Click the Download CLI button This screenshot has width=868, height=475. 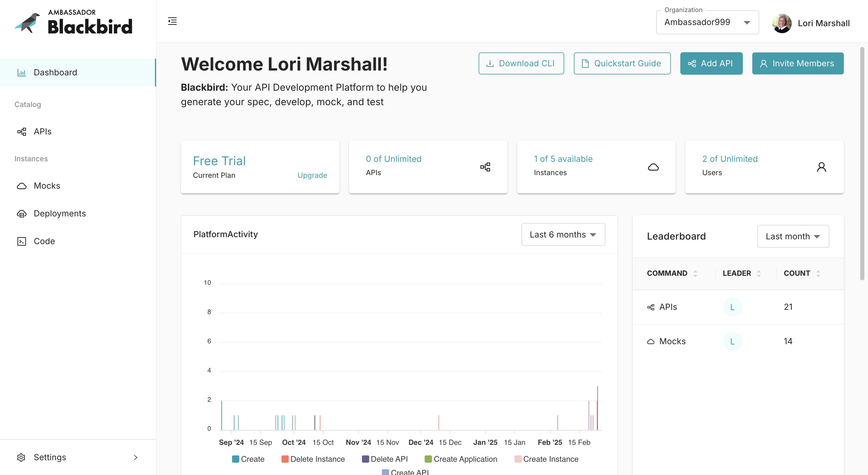[521, 63]
